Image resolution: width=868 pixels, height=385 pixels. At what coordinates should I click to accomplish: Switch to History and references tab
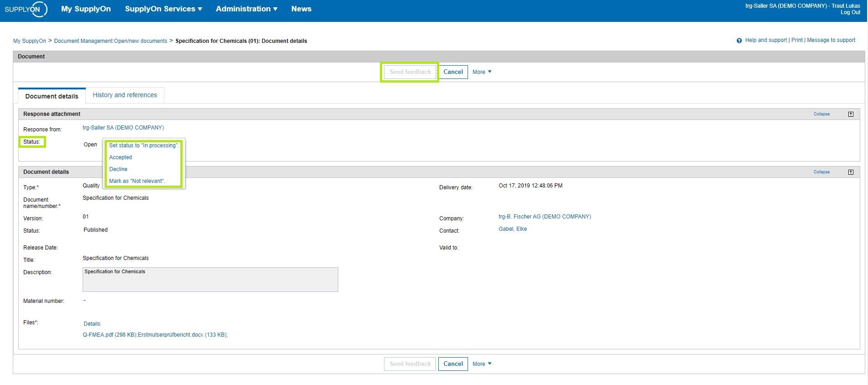click(x=125, y=95)
